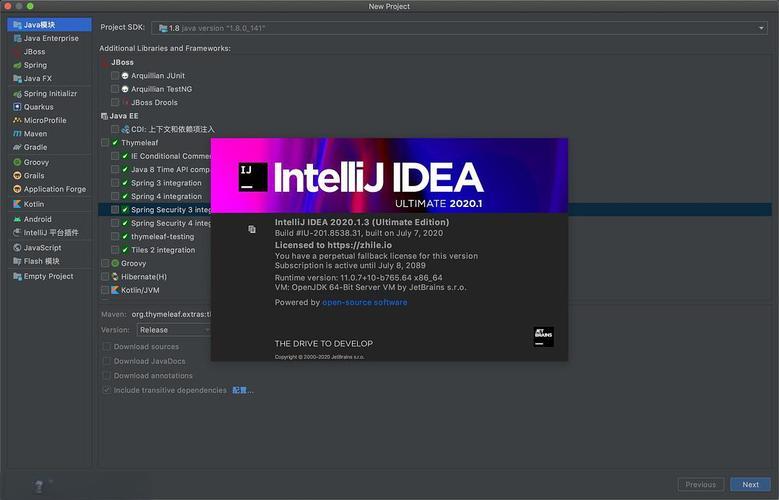The width and height of the screenshot is (779, 500).
Task: Select the Java module project type
Action: (49, 24)
